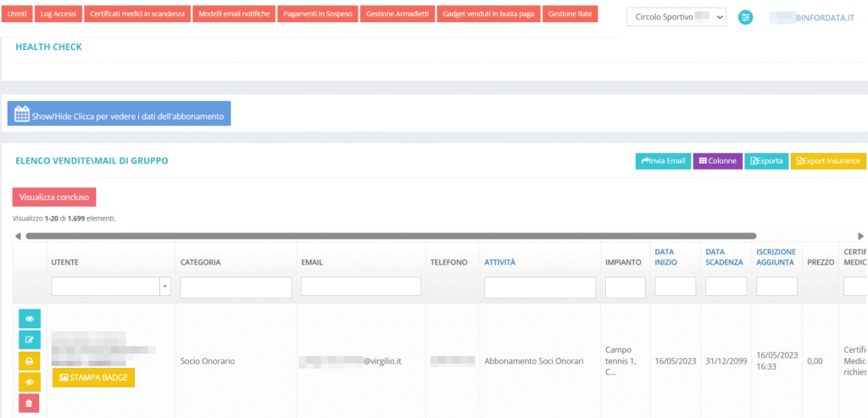Viewport: 868px width, 418px height.
Task: Click the Export Insurance button
Action: 827,160
